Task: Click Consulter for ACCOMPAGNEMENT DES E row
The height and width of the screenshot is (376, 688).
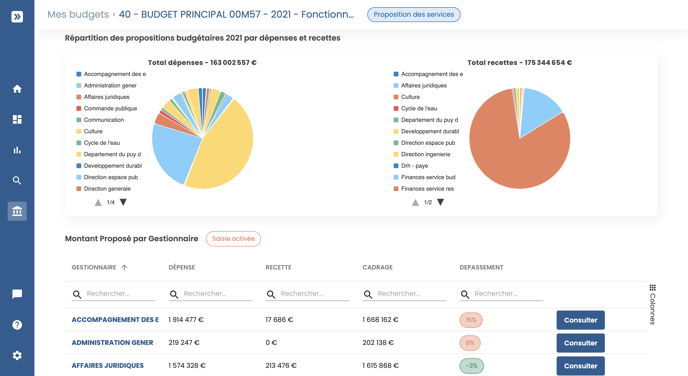Action: coord(580,320)
